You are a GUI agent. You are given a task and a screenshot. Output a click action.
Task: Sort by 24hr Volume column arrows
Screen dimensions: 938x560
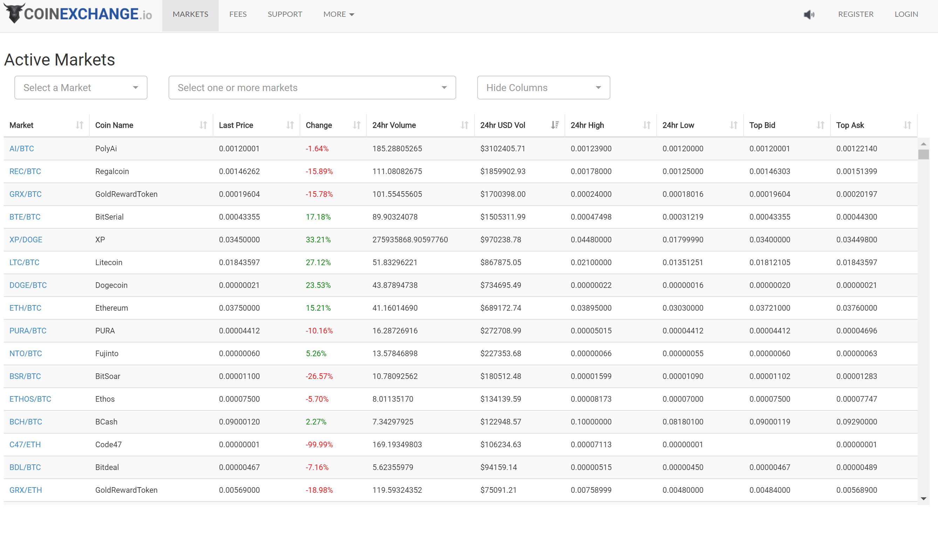tap(464, 125)
